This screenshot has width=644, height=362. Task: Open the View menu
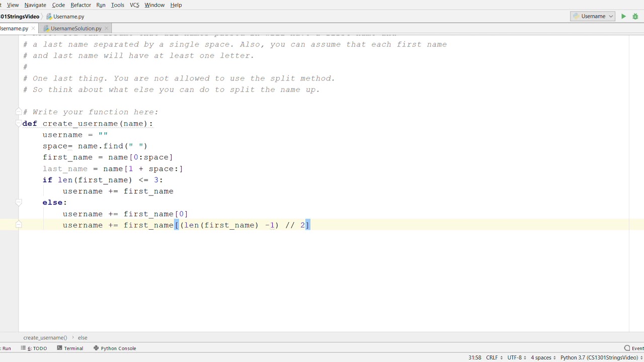pyautogui.click(x=13, y=5)
